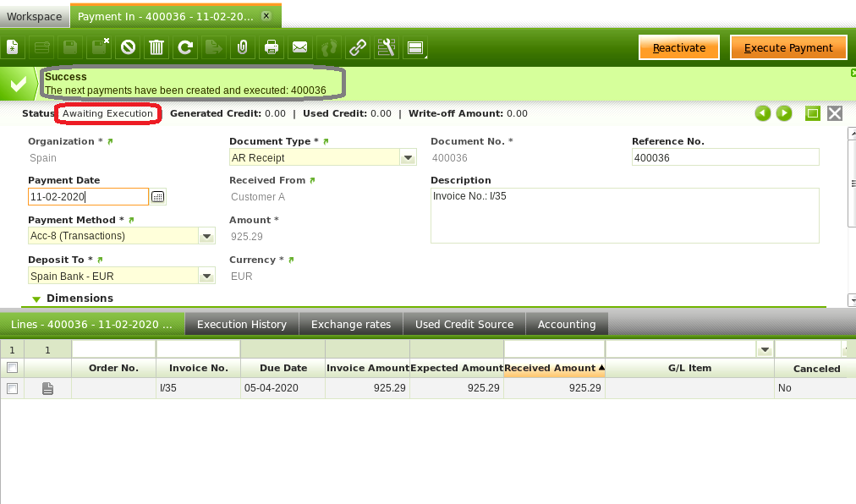This screenshot has height=504, width=856.
Task: Click the save record floppy icon
Action: coord(70,47)
